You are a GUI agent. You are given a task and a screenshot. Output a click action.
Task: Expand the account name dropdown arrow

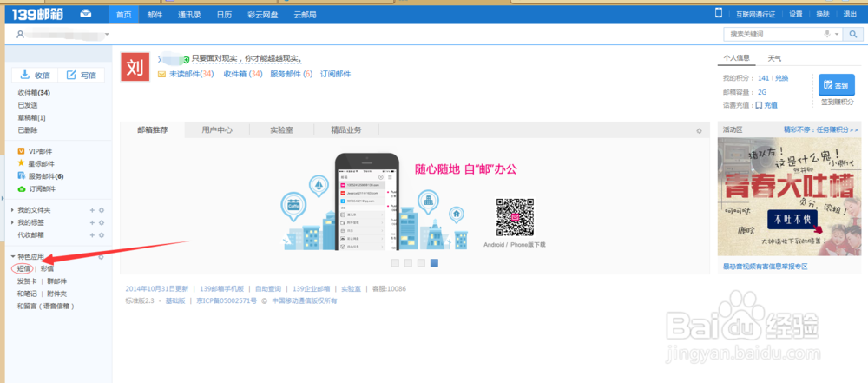[x=107, y=35]
